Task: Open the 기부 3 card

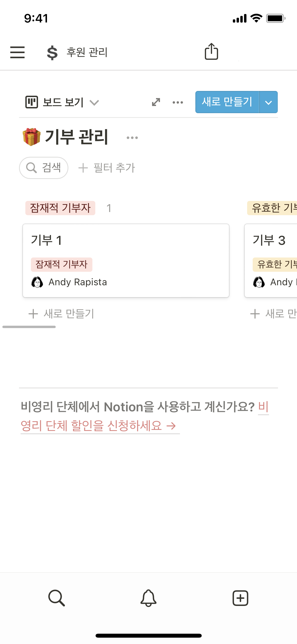Action: coord(271,260)
